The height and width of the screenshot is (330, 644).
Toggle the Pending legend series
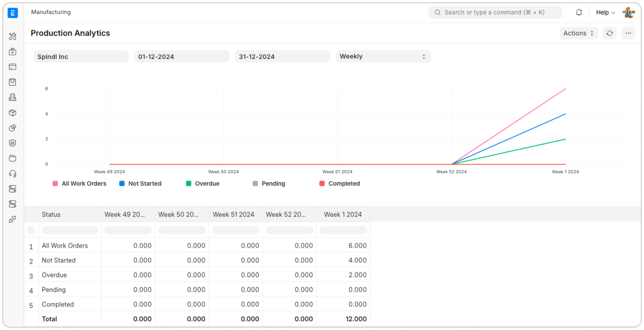tap(269, 184)
